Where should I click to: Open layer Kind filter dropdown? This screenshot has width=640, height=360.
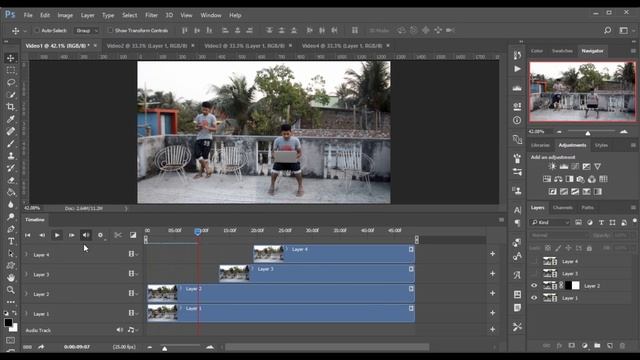[550, 222]
